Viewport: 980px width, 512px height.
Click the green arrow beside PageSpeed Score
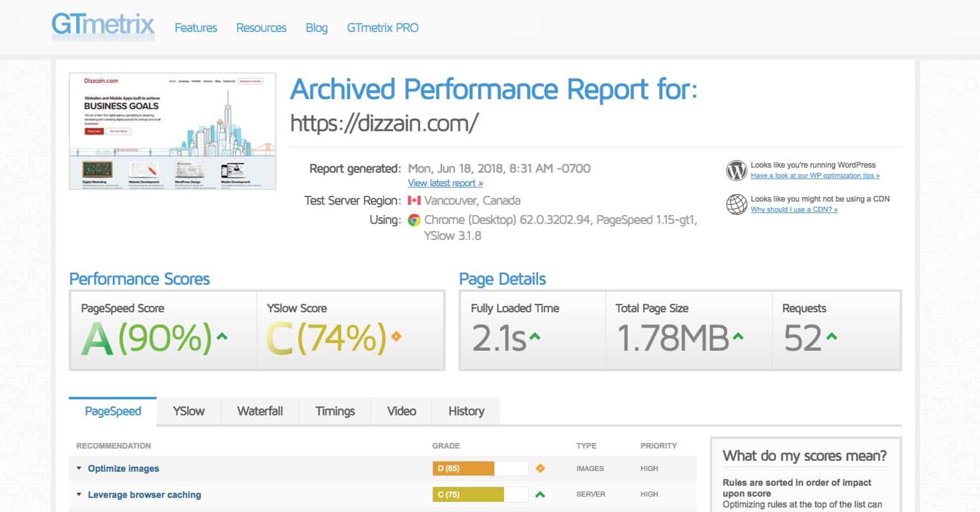[222, 336]
